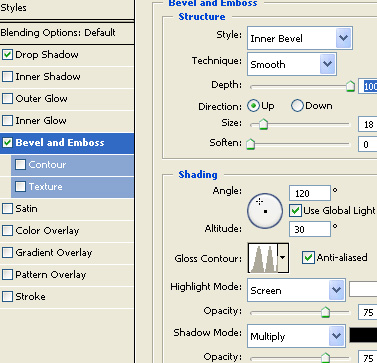This screenshot has width=377, height=363.
Task: Enable the Color Overlay checkbox
Action: coord(7,231)
